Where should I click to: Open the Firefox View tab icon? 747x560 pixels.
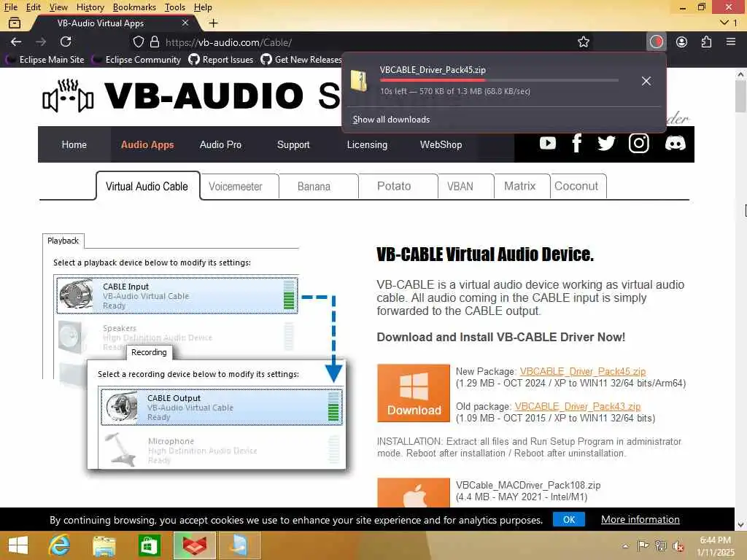(15, 23)
